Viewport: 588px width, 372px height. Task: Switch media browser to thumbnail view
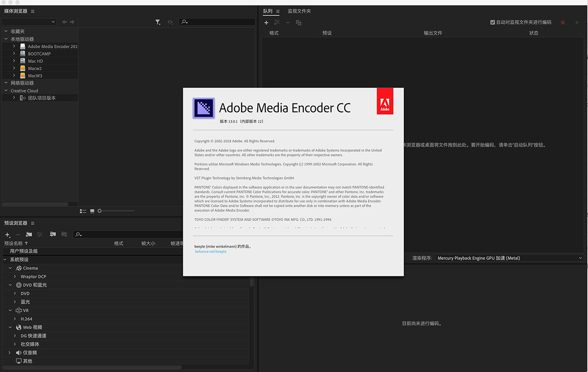tap(92, 211)
